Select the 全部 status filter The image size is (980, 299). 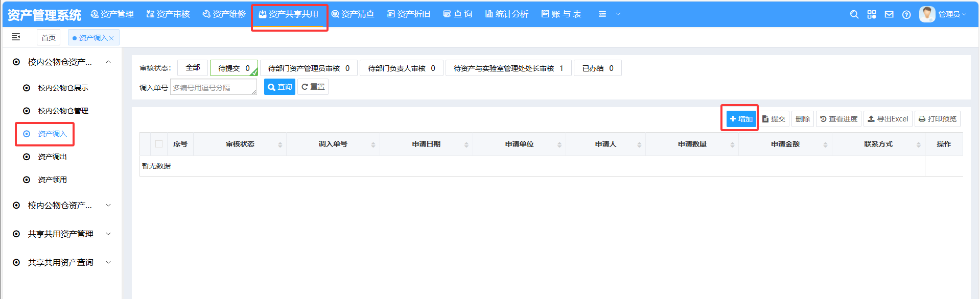tap(193, 67)
